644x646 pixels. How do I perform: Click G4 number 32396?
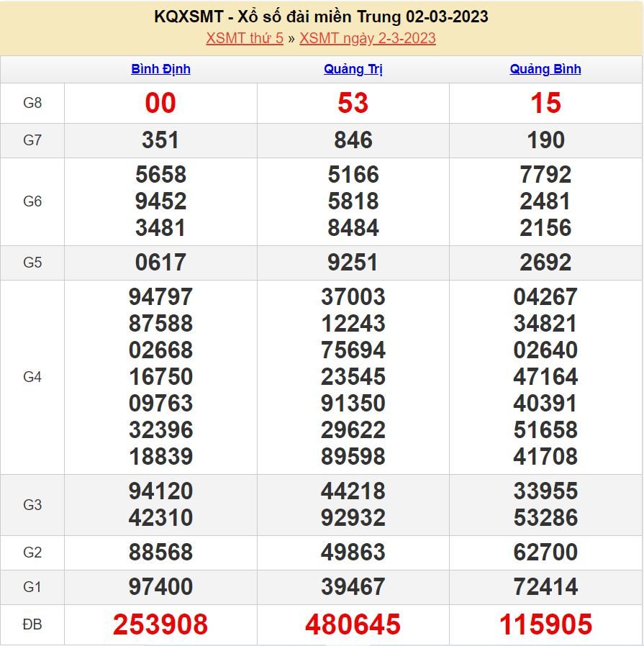pyautogui.click(x=160, y=430)
